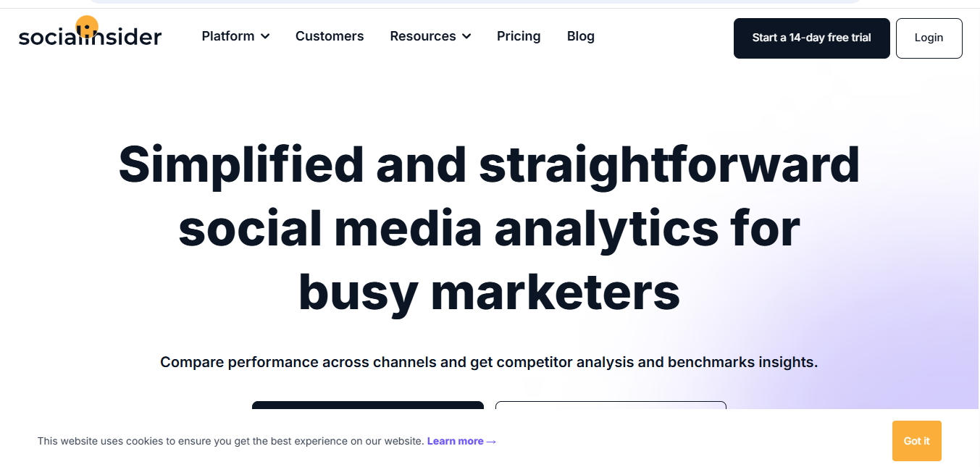Open the Resources menu label
The width and height of the screenshot is (980, 467).
coord(423,36)
